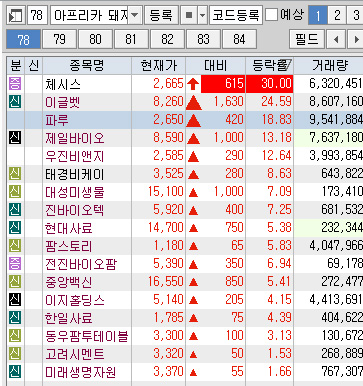Viewport: 363px width, 386px height.
Task: Click the teal 신 badge in the 한일사료 row
Action: point(15,317)
